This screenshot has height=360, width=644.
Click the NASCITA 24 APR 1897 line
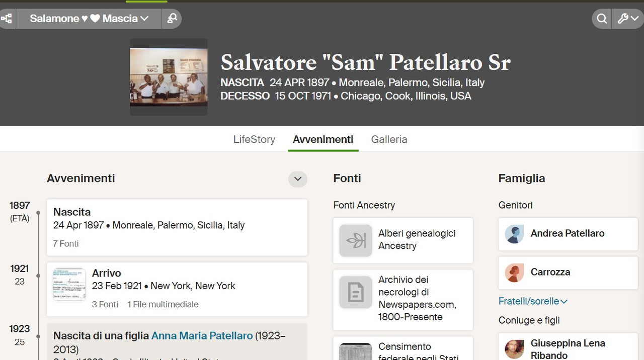(x=352, y=82)
